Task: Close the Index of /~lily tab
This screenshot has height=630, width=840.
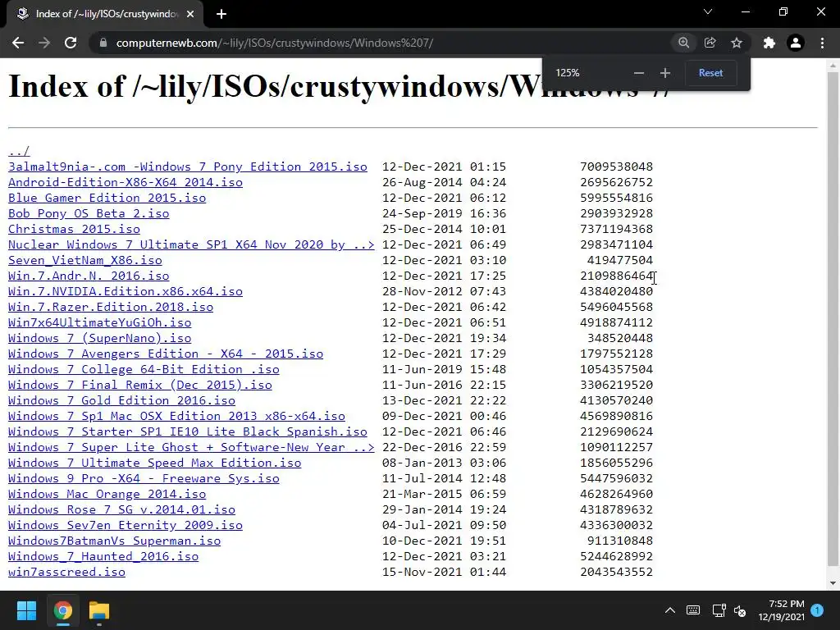Action: 190,14
